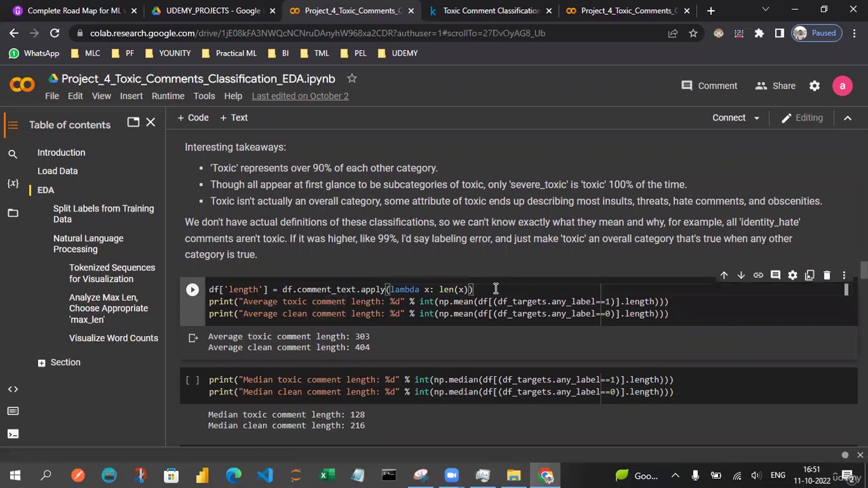Open the Runtime menu
The height and width of the screenshot is (488, 868).
click(x=167, y=96)
